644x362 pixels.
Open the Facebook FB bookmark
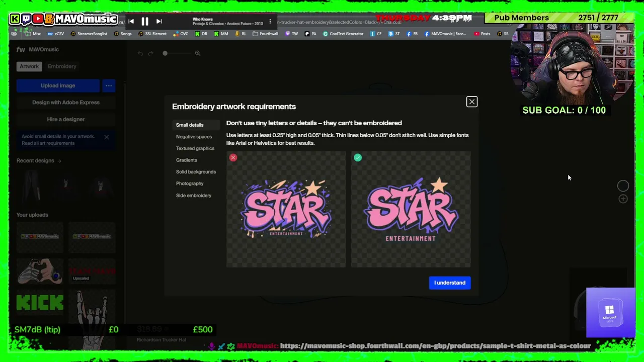click(x=412, y=34)
